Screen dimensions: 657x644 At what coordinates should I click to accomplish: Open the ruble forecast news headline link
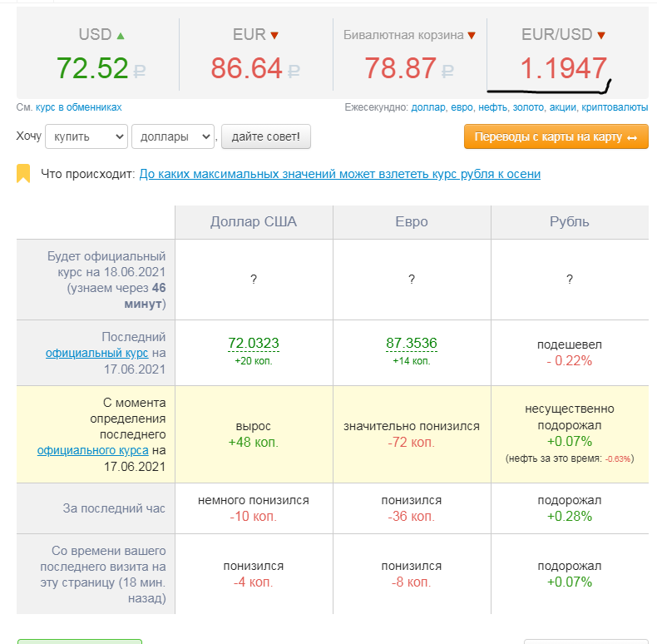tap(340, 174)
